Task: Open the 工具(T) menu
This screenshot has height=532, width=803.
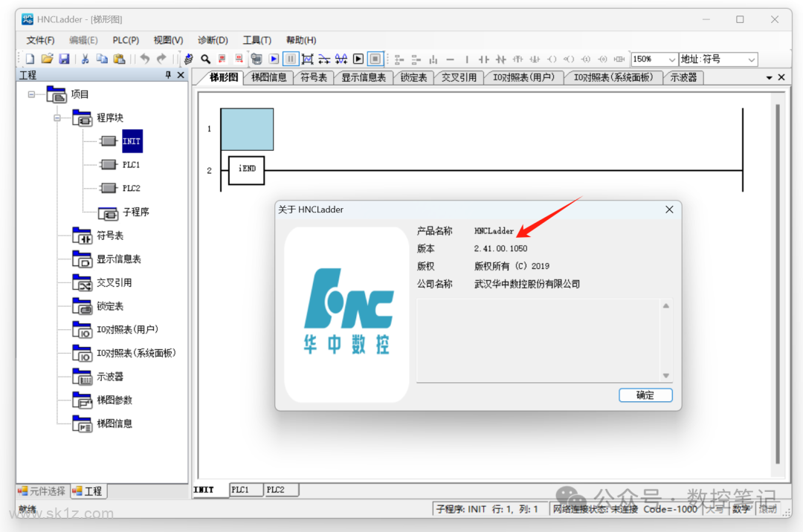Action: (257, 40)
